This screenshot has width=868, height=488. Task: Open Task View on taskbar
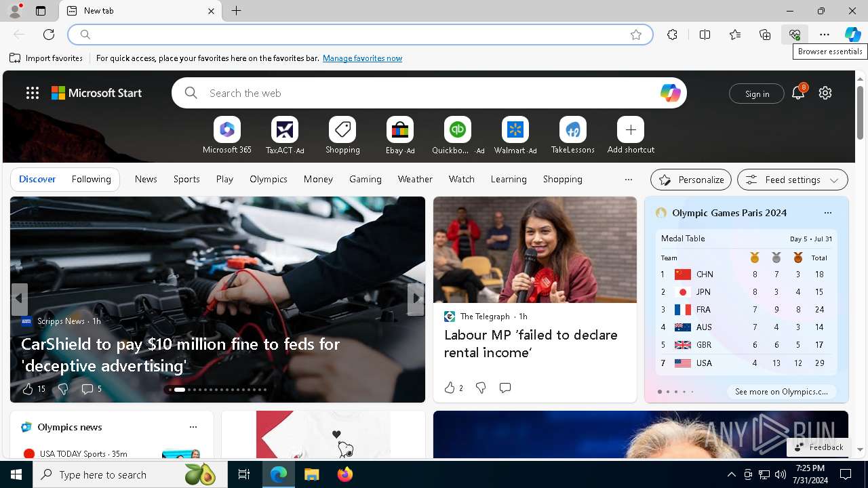244,474
